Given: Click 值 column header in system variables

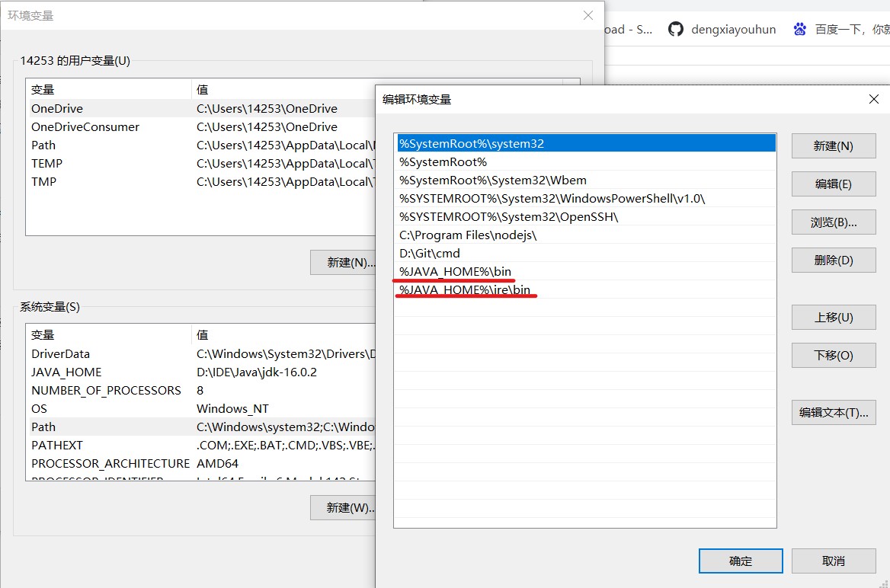Looking at the screenshot, I should [x=283, y=335].
